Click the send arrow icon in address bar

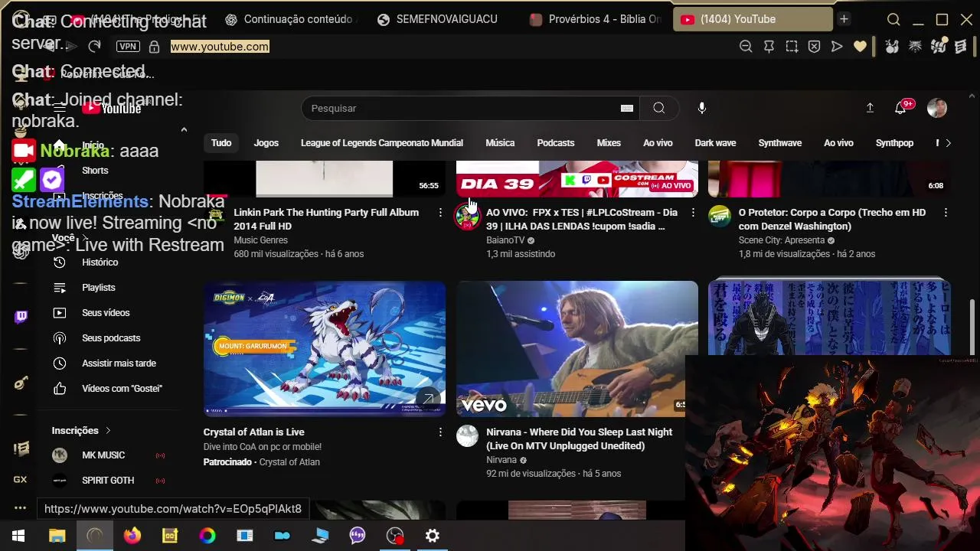point(837,47)
